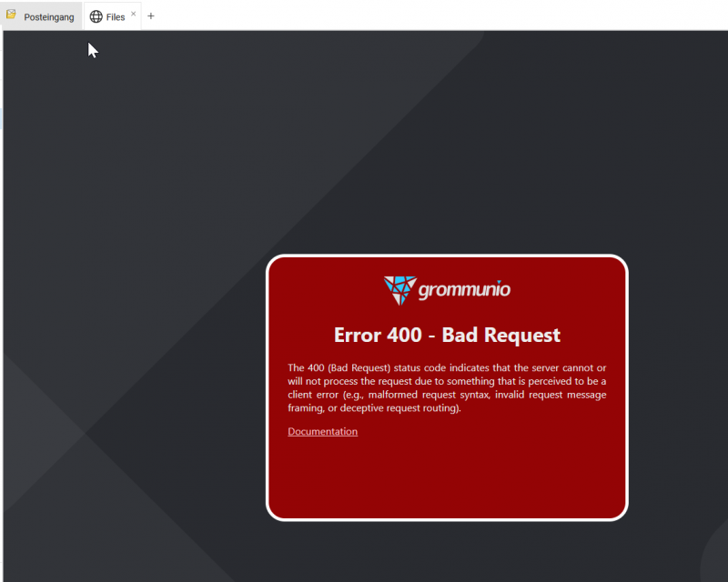Open a new tab with the plus icon
This screenshot has width=728, height=582.
[151, 16]
